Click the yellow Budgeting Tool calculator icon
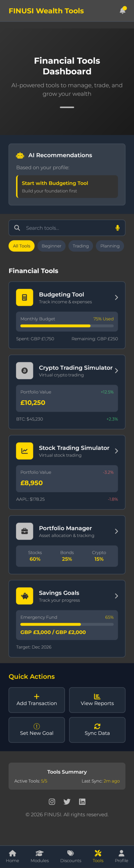Viewport: 134px width, 868px height. (24, 297)
